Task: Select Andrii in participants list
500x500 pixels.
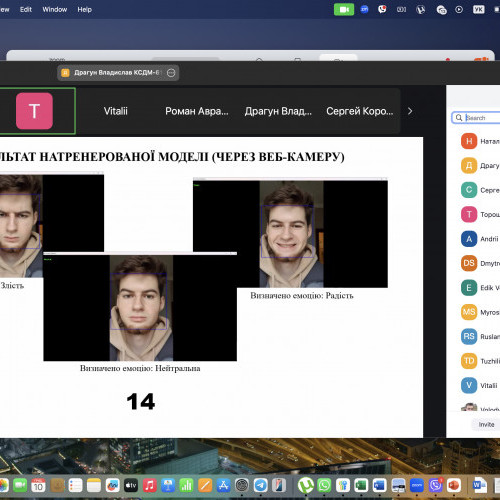Action: click(x=480, y=239)
